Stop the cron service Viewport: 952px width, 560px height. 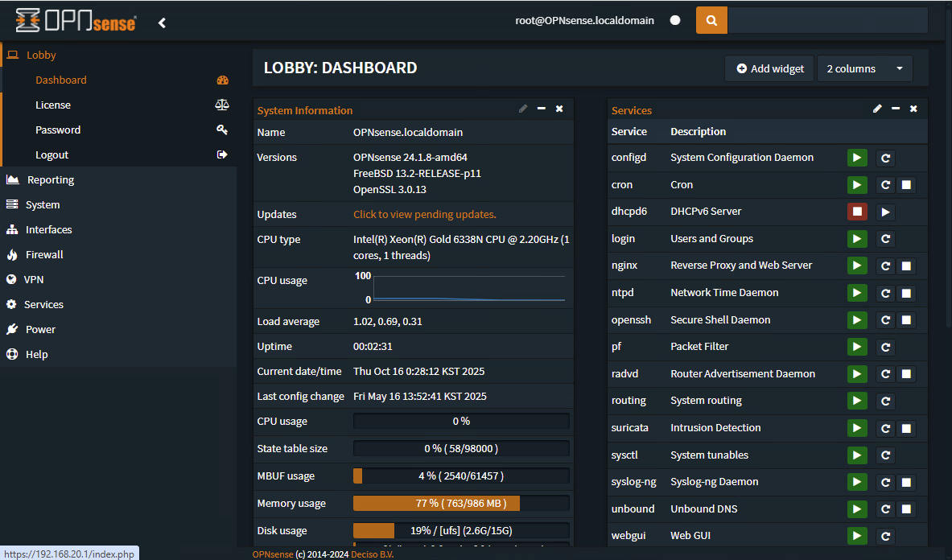pos(906,185)
